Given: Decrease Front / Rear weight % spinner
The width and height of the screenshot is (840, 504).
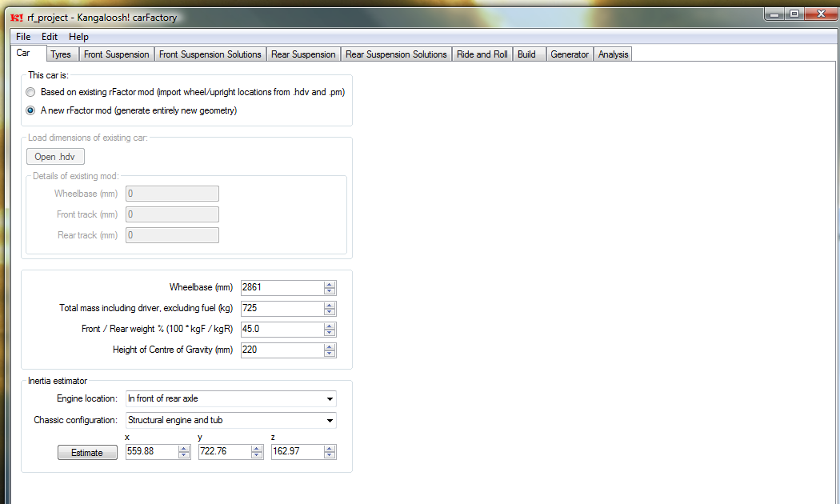Looking at the screenshot, I should [330, 333].
